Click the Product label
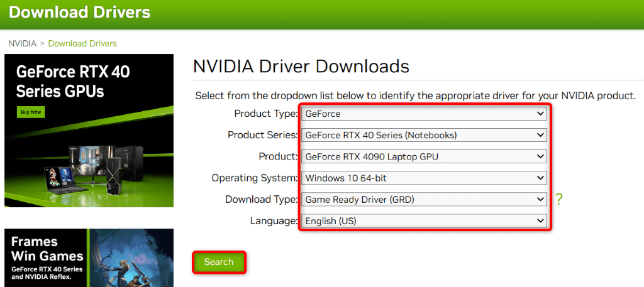 278,156
